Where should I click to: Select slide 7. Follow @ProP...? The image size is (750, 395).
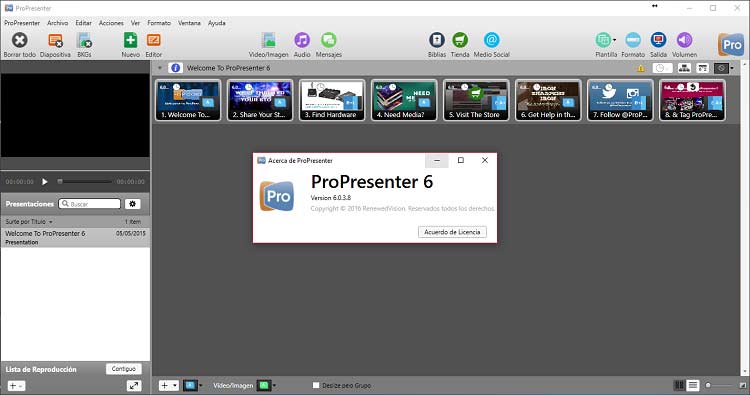(x=620, y=100)
